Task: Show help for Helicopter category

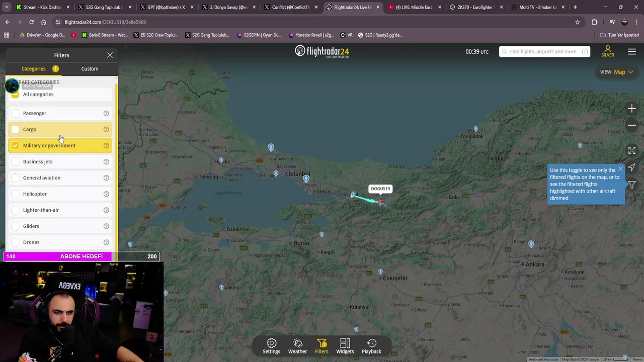Action: click(x=106, y=194)
